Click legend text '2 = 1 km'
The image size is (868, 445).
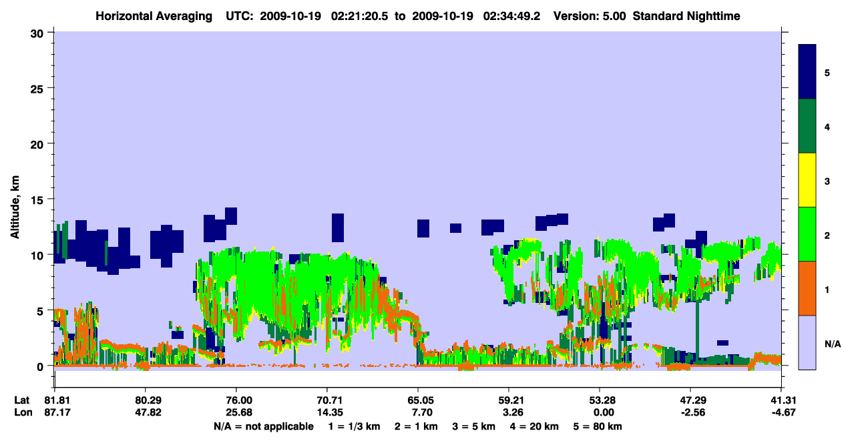(416, 426)
